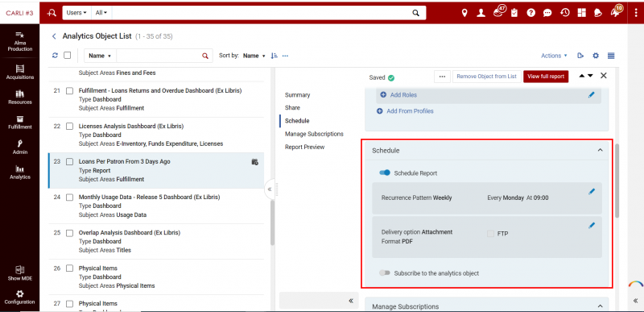Jump to Report Preview section

[304, 147]
